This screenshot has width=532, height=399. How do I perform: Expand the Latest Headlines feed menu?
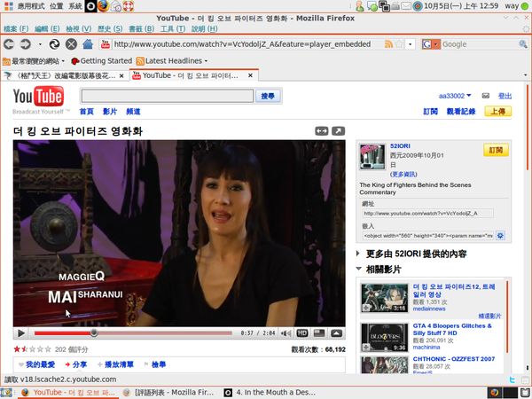tap(172, 61)
